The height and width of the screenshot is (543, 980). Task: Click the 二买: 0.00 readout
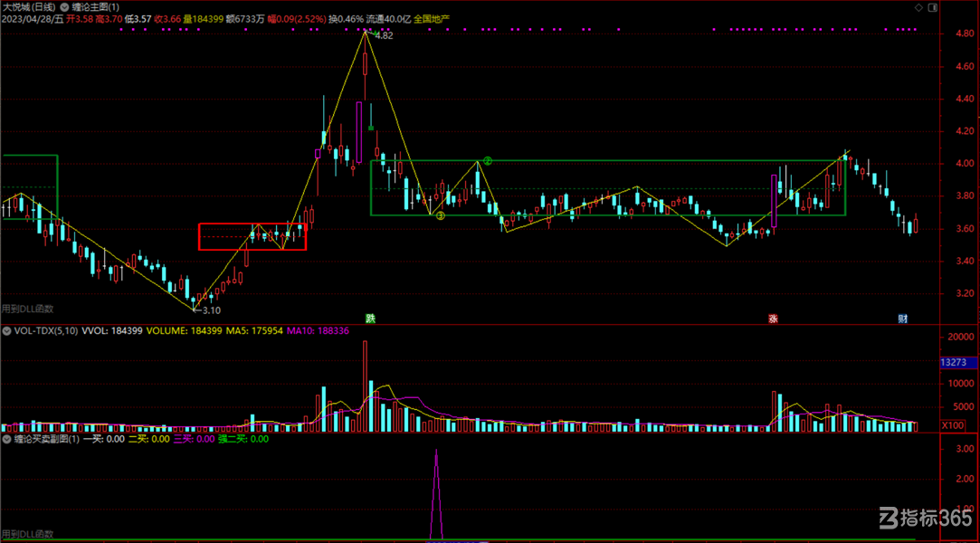pos(148,439)
